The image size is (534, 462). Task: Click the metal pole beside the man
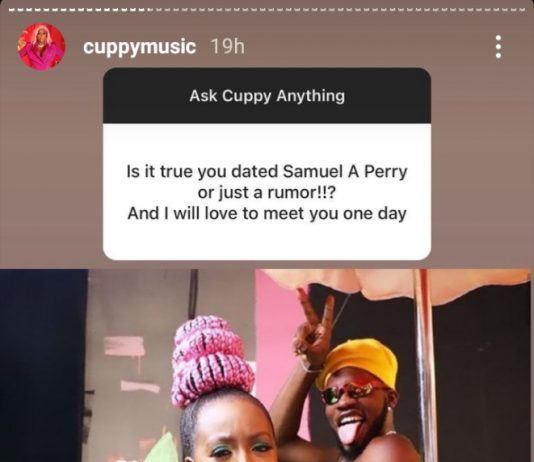424,366
